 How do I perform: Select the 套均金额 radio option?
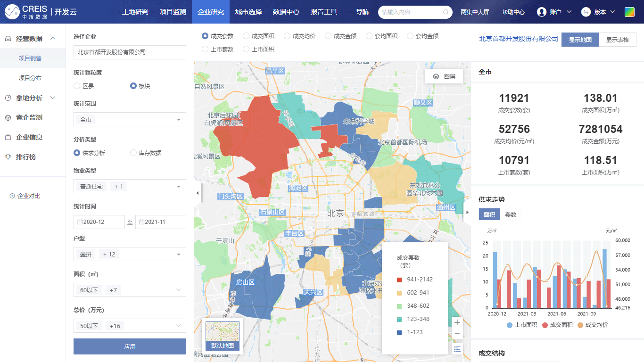410,36
